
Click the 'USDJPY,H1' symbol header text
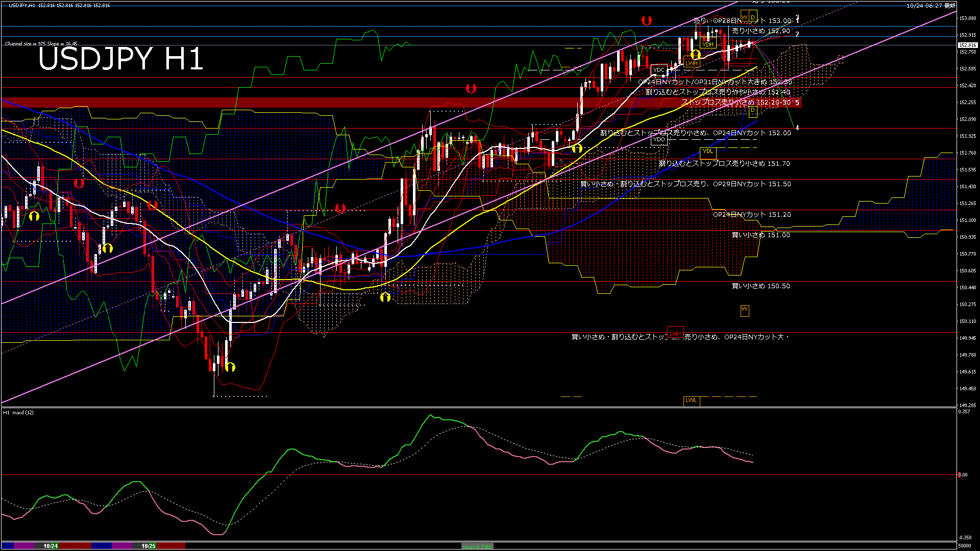pos(21,5)
